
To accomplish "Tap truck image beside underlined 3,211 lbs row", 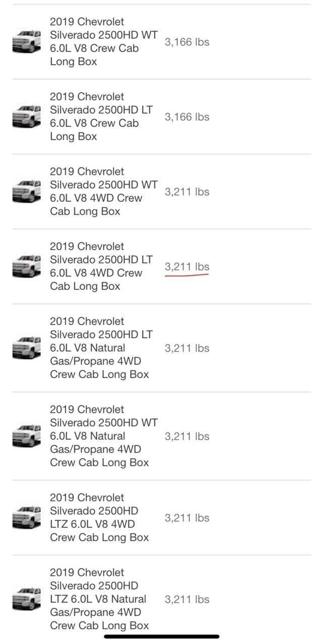I will (27, 267).
